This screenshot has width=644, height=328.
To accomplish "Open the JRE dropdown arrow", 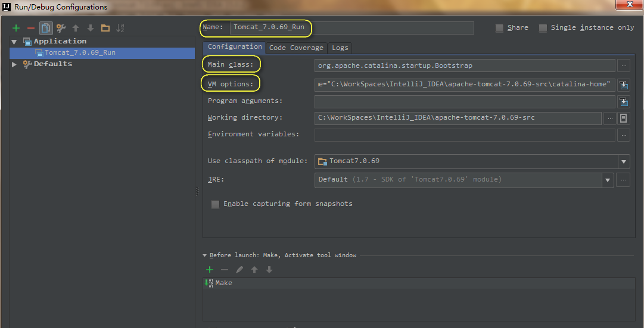I will tap(608, 180).
